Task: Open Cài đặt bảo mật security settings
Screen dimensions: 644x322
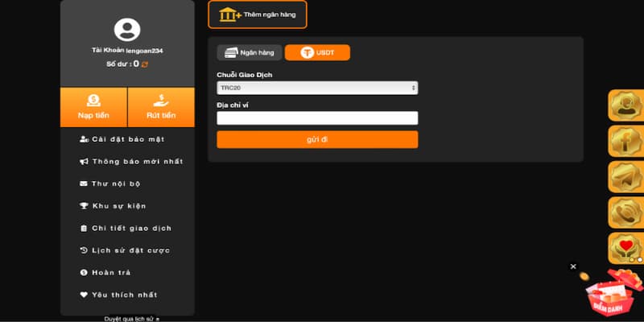Action: point(127,139)
